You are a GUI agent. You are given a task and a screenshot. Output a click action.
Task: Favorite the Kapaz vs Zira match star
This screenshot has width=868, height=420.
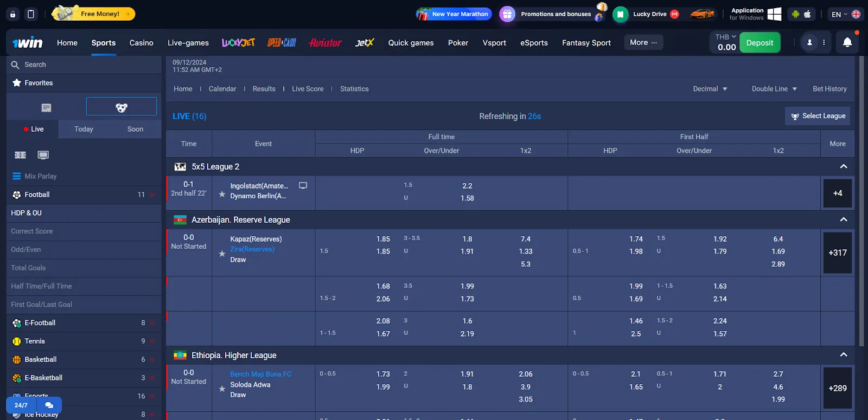point(222,254)
